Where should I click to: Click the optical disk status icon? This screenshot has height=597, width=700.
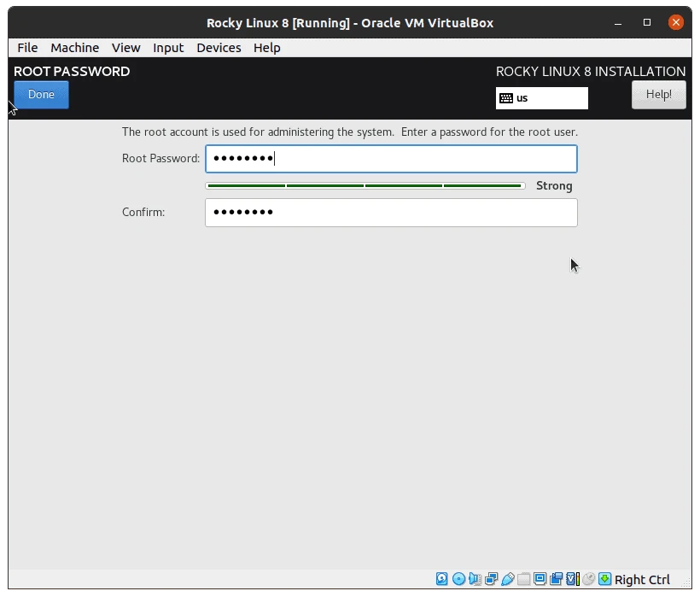[458, 579]
